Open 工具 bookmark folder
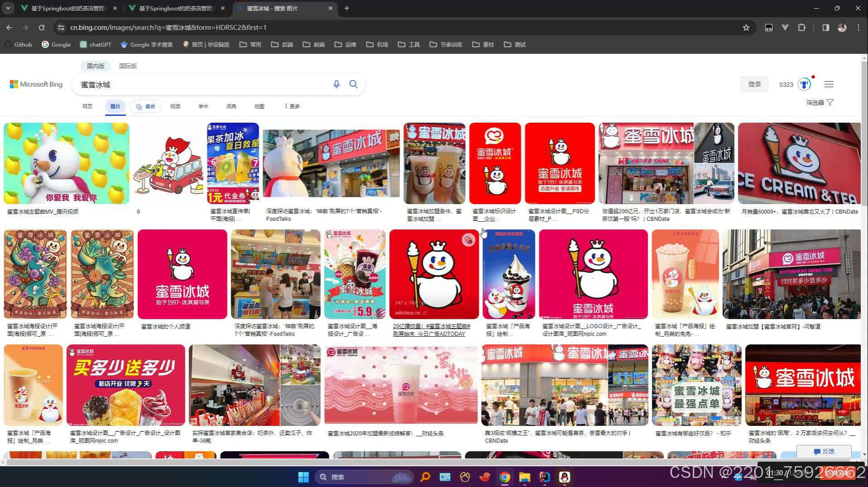This screenshot has width=868, height=487. [x=409, y=44]
